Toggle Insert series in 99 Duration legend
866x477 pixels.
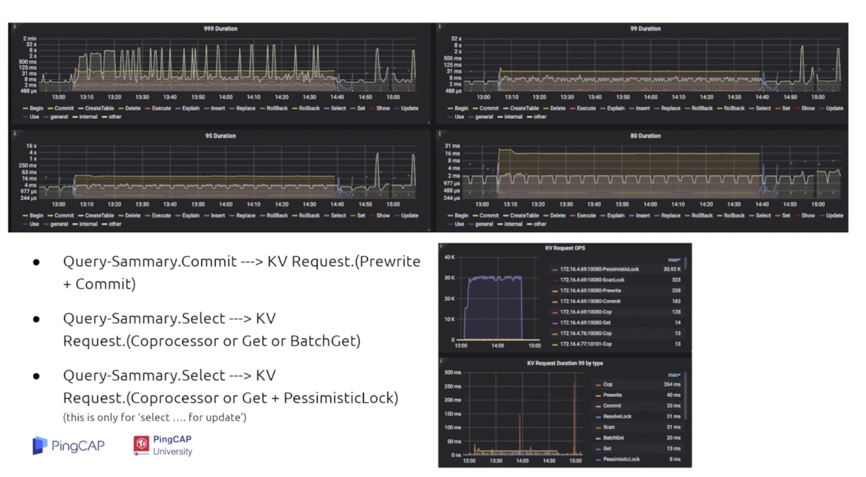639,109
